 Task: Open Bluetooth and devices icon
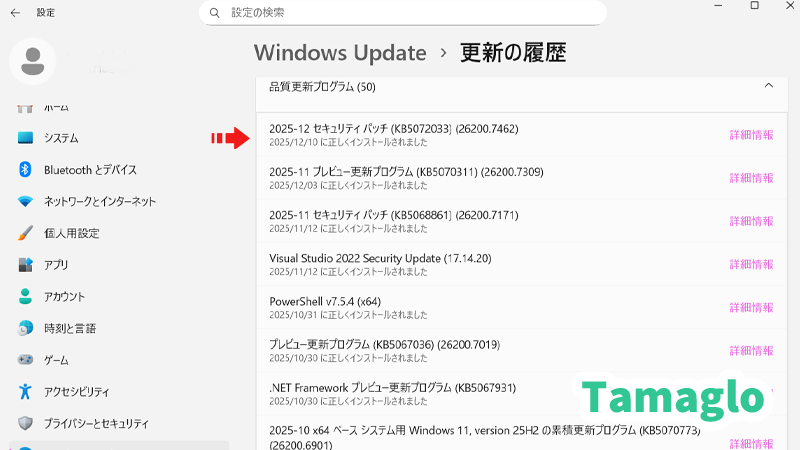tap(26, 170)
